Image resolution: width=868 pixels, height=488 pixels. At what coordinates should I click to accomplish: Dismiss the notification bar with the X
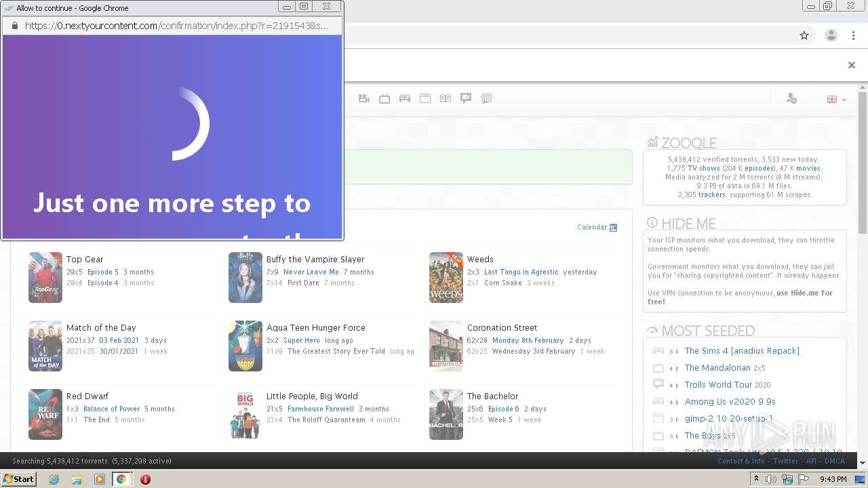[x=852, y=65]
